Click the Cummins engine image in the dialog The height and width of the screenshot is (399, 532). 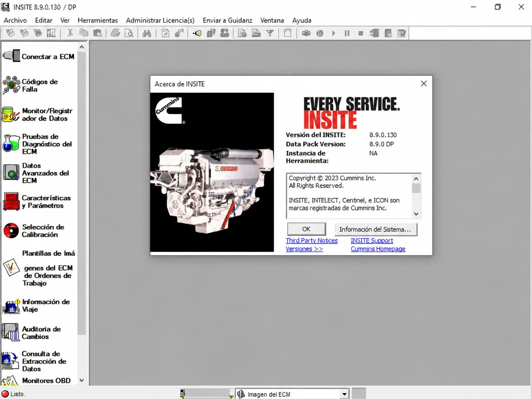coord(212,172)
